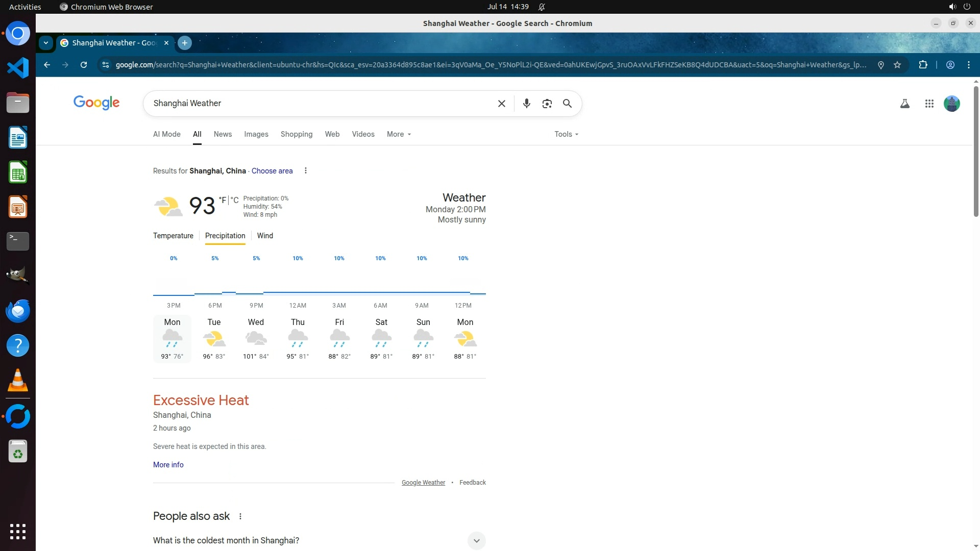Open the News results tab
Screen dimensions: 980x551
(223, 134)
